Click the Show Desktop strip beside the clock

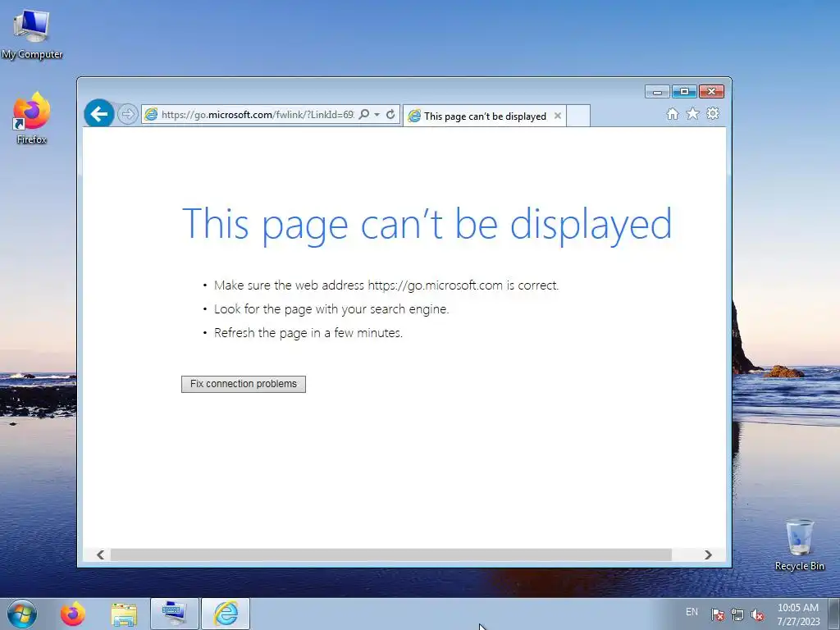pos(834,614)
